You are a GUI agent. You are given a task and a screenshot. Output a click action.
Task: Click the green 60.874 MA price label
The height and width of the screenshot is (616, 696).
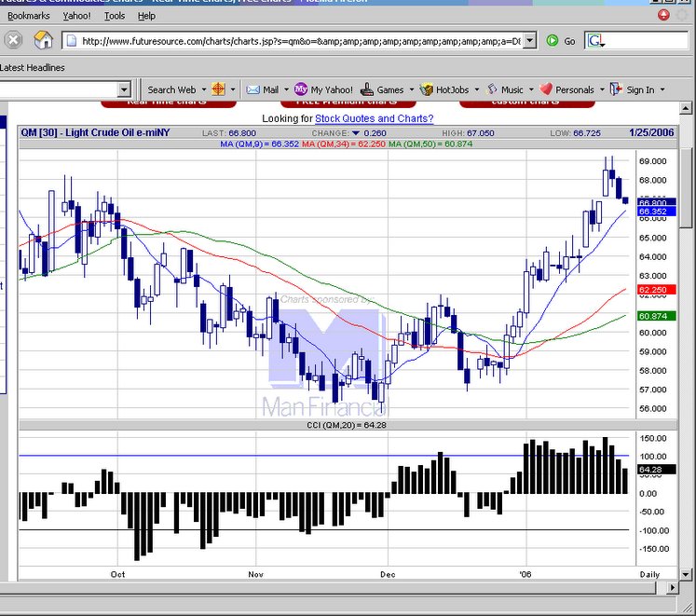pyautogui.click(x=657, y=316)
